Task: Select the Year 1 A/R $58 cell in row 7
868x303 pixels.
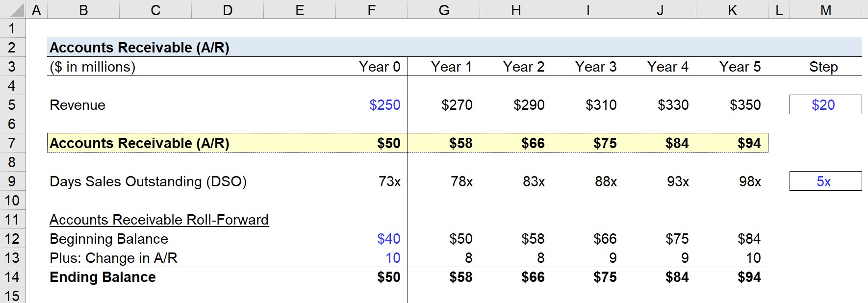Action: point(444,143)
